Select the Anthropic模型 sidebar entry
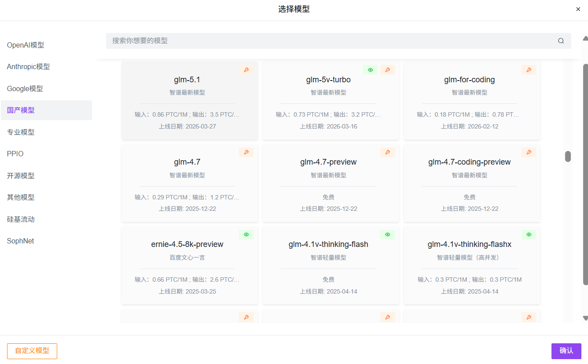 tap(28, 66)
